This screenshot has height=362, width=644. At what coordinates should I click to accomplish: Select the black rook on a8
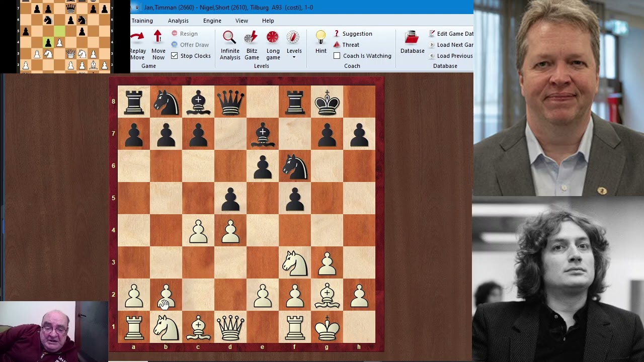[134, 102]
